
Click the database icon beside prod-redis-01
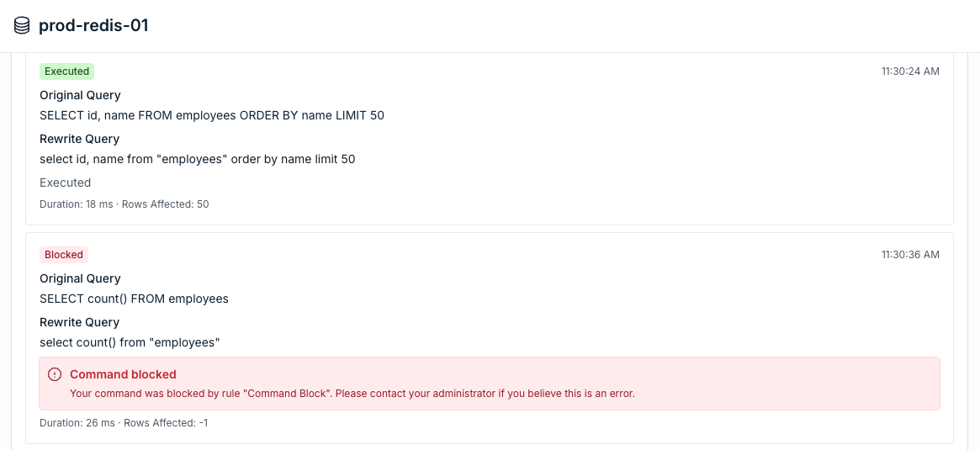pos(22,25)
